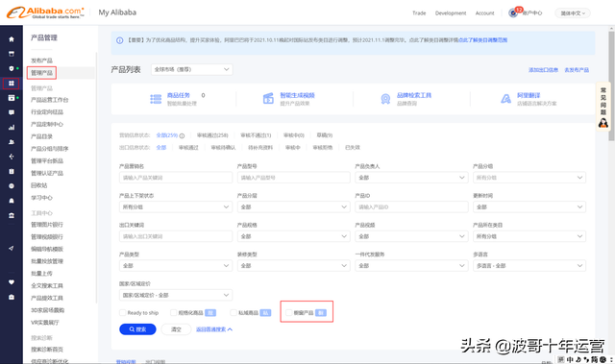Click the 阿里翻译 icon
This screenshot has height=364, width=615.
505,99
